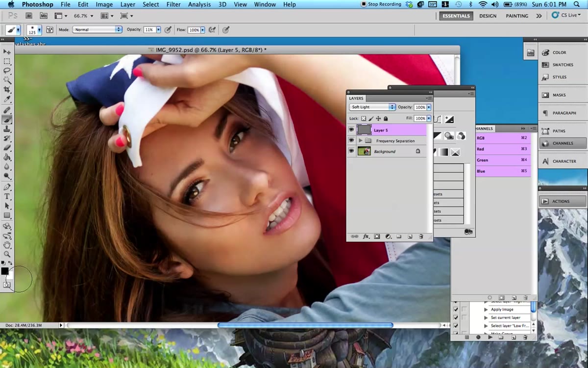Screen dimensions: 588x368
Task: Click the link layers icon
Action: (354, 237)
